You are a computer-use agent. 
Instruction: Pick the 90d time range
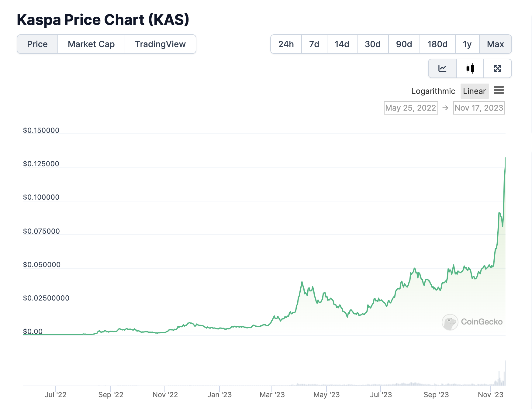pos(404,44)
